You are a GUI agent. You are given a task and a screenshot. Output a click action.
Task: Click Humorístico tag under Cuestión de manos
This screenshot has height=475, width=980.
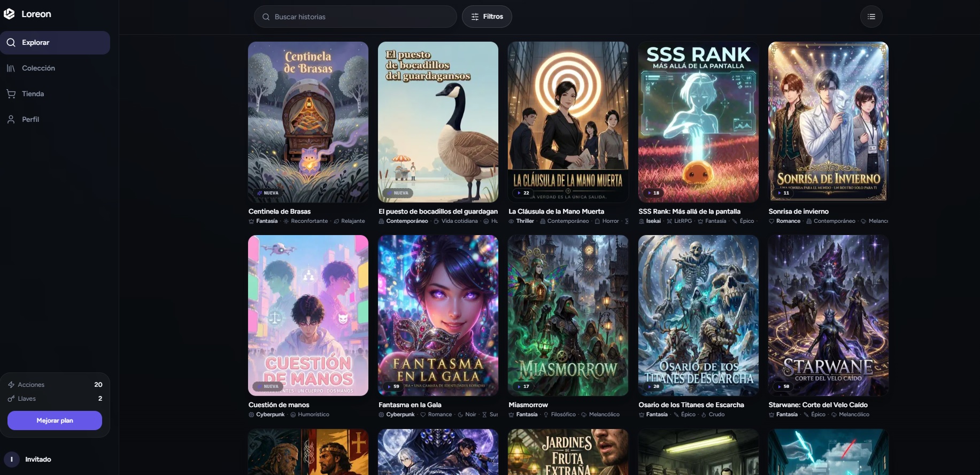(x=310, y=415)
